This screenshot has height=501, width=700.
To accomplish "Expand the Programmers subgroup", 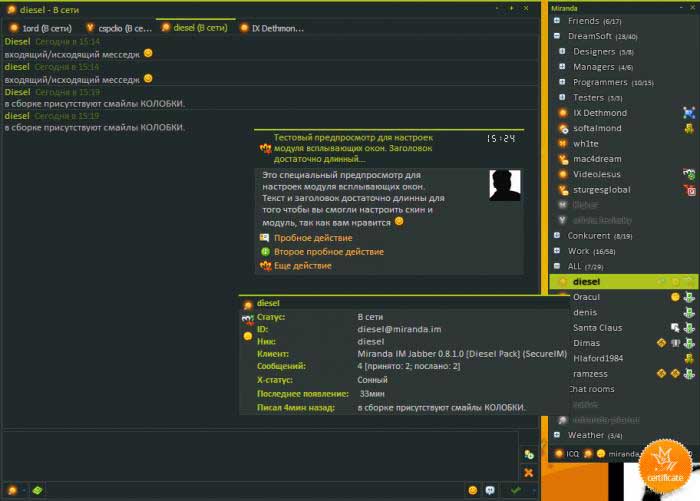I will [x=562, y=82].
